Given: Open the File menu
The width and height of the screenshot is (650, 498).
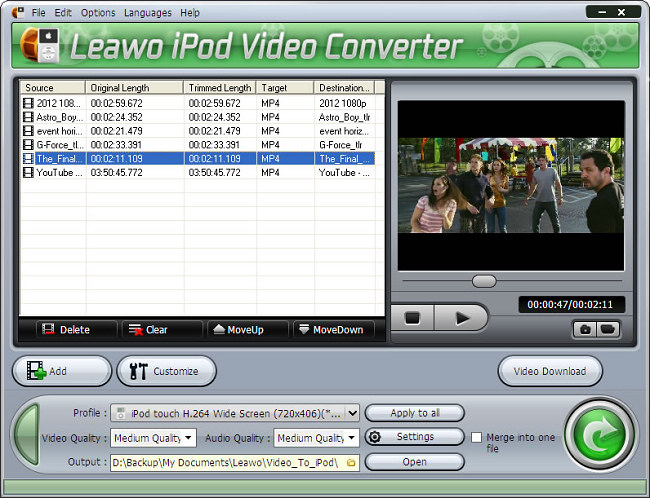Looking at the screenshot, I should coord(39,13).
